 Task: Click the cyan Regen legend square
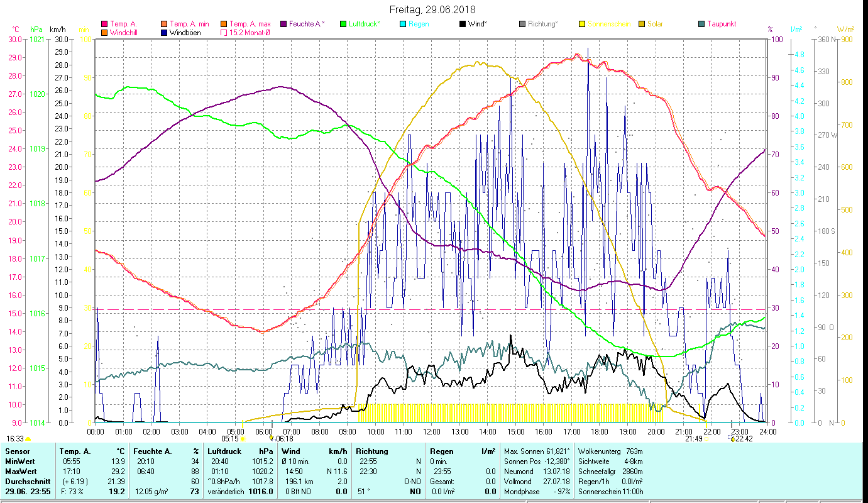[x=403, y=24]
